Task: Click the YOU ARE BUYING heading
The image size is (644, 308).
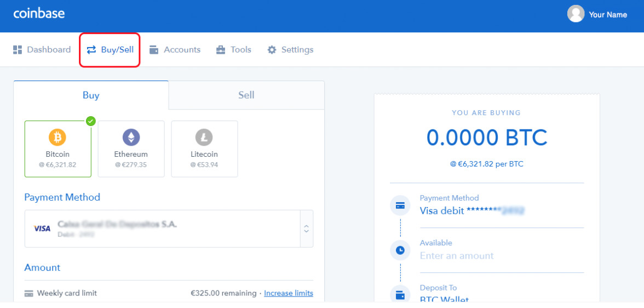Action: pos(486,112)
